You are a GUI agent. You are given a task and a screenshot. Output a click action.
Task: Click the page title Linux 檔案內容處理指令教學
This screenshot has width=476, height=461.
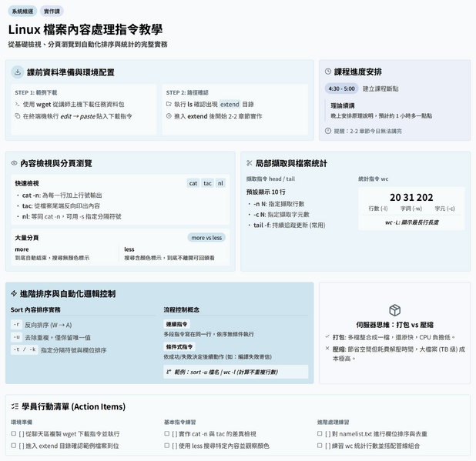[x=85, y=29]
